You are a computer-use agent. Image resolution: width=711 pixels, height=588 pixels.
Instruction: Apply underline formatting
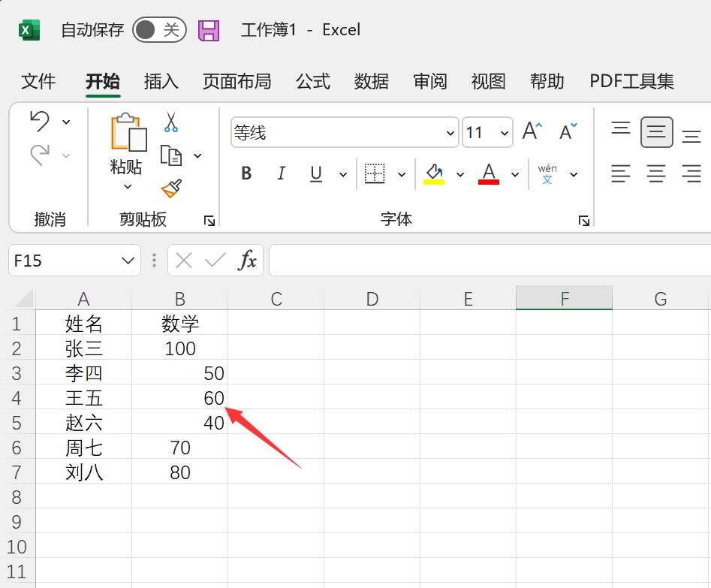click(x=315, y=173)
